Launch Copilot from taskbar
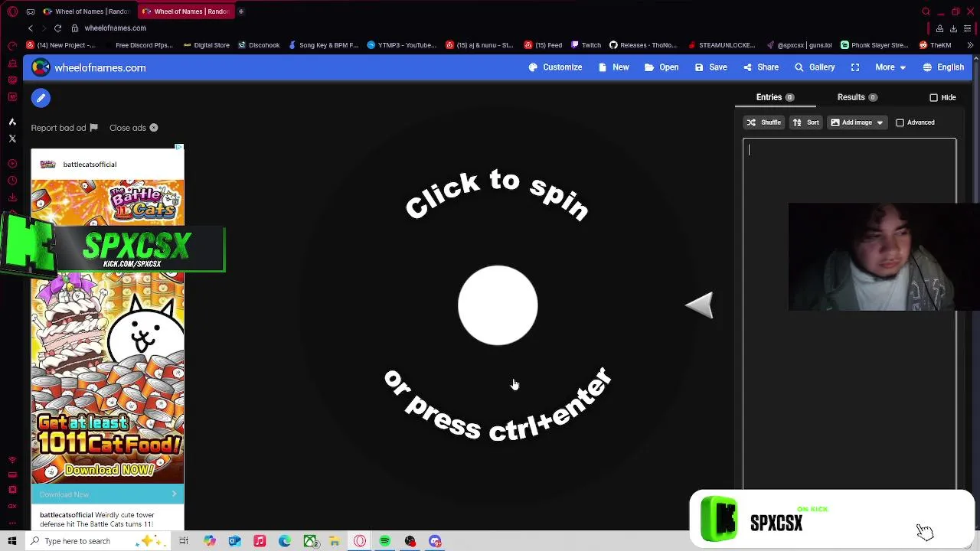The width and height of the screenshot is (980, 551). point(209,541)
